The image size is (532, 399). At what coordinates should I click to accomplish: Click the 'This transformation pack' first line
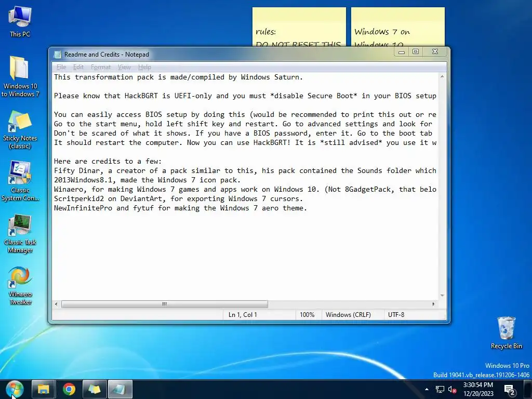(x=178, y=77)
